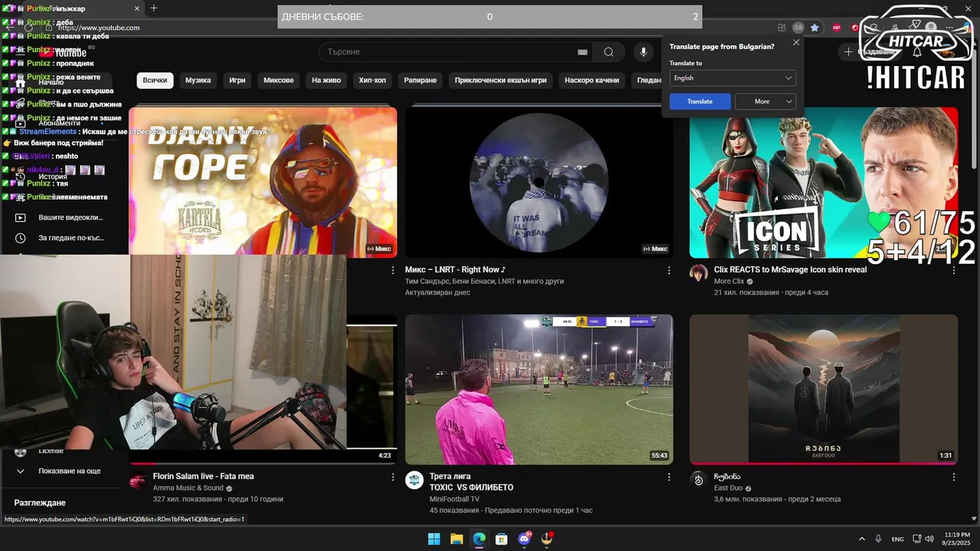
Task: Open options menu for Clix REACTS video
Action: pyautogui.click(x=954, y=270)
